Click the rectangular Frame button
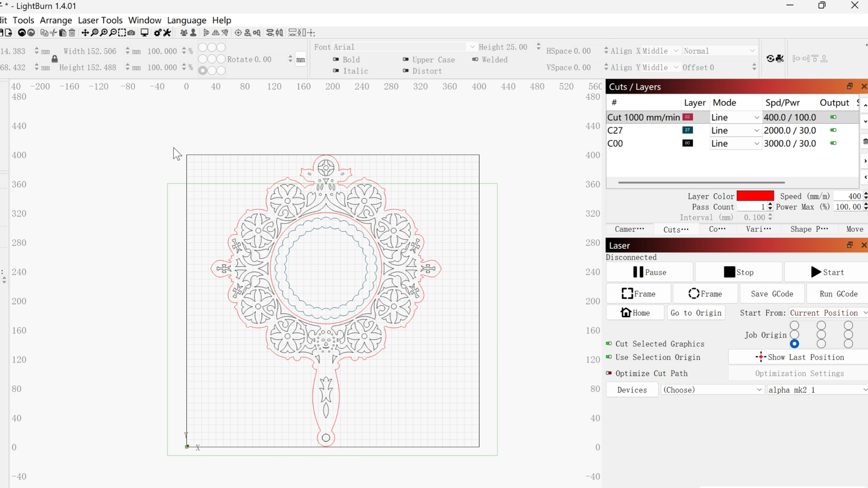The image size is (868, 488). 638,294
